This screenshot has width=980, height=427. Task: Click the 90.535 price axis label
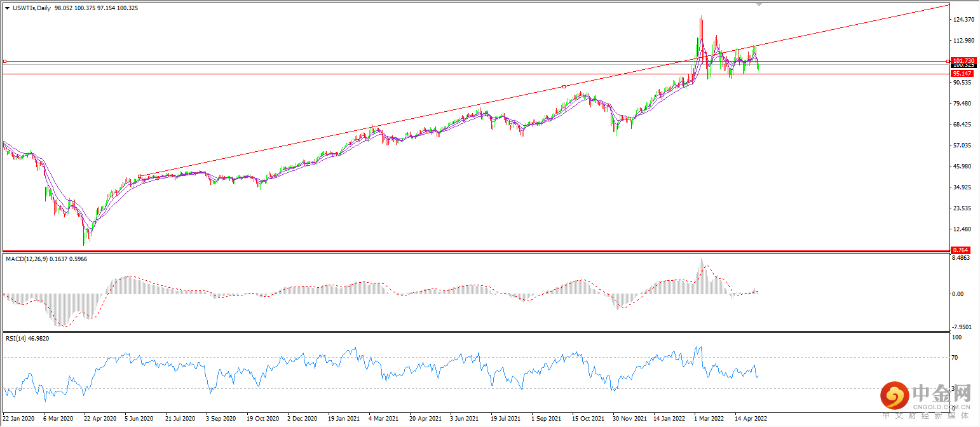tap(962, 83)
